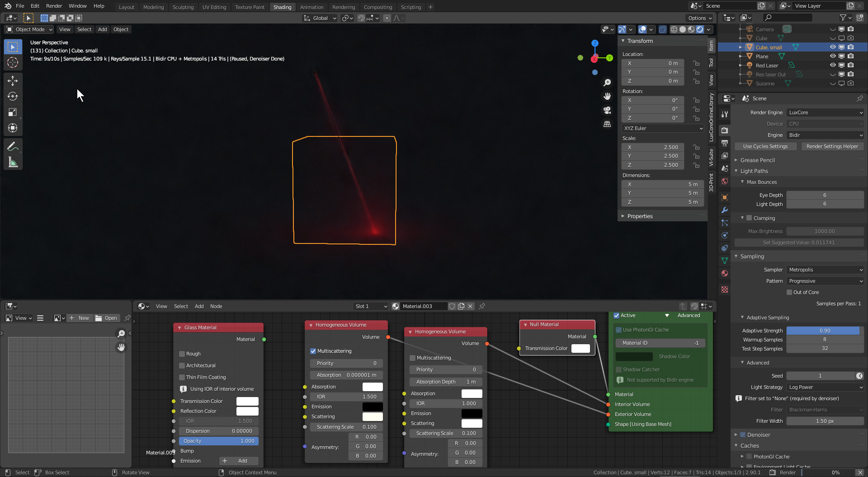This screenshot has height=477, width=868.
Task: Adjust the Adaptive Strength slider
Action: click(825, 331)
